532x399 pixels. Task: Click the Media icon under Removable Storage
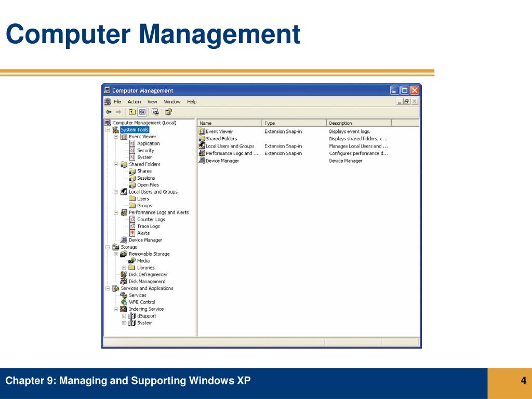pyautogui.click(x=132, y=261)
